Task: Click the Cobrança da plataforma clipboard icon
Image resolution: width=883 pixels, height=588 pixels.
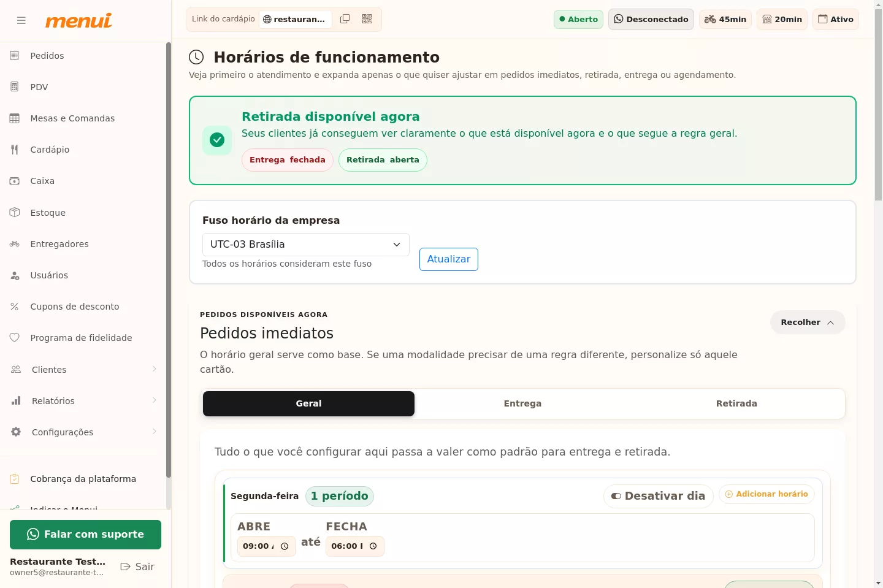Action: 15,479
